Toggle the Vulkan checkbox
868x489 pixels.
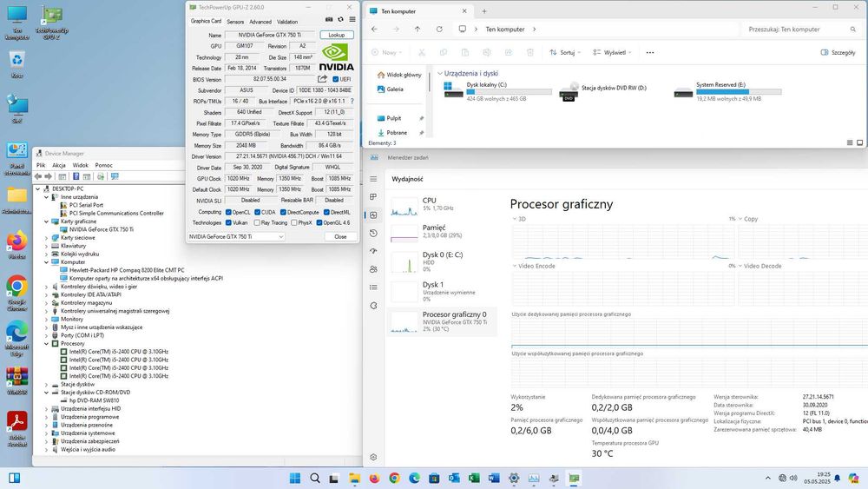228,222
